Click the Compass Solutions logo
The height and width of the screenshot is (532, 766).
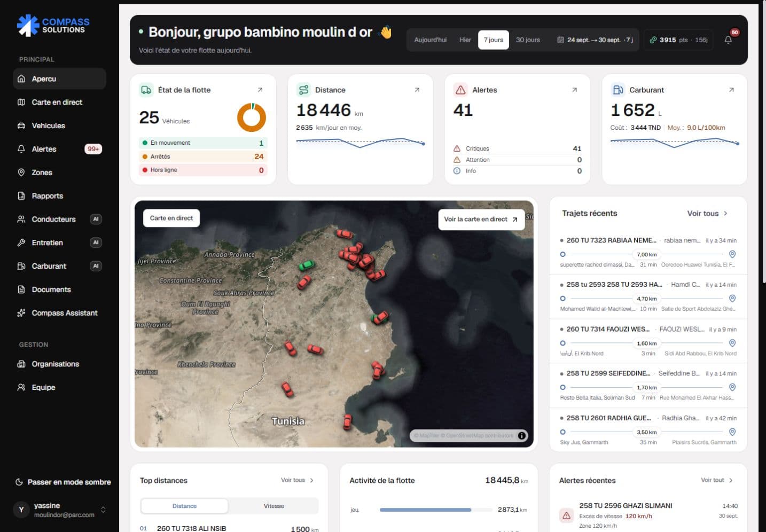coord(53,26)
